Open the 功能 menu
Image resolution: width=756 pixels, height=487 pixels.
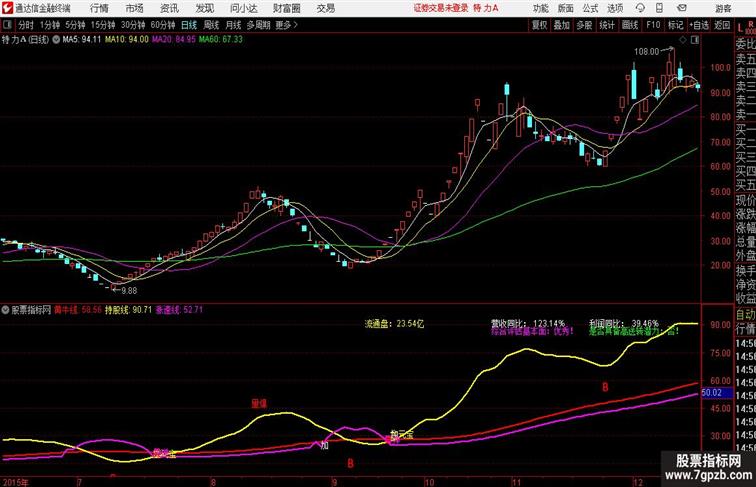(540, 8)
